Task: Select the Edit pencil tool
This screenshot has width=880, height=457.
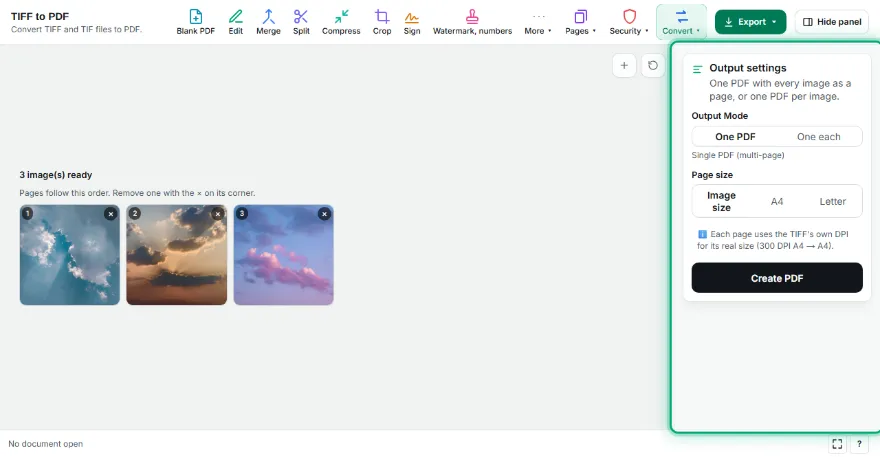Action: (x=236, y=22)
